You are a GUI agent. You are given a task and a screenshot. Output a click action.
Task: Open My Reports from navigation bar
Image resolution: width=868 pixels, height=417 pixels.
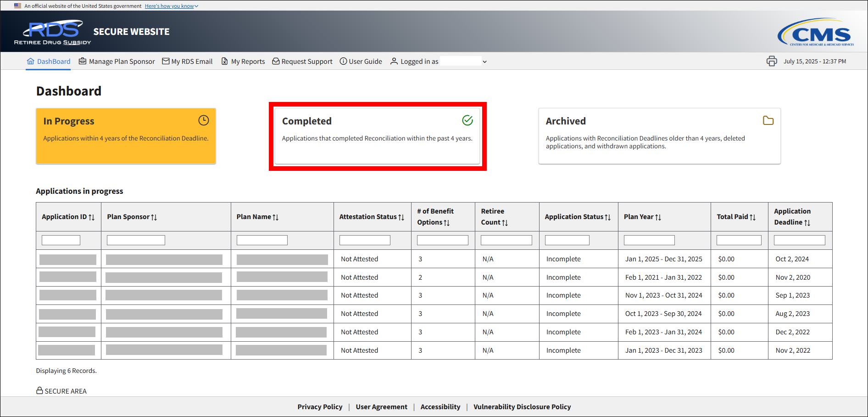point(243,62)
